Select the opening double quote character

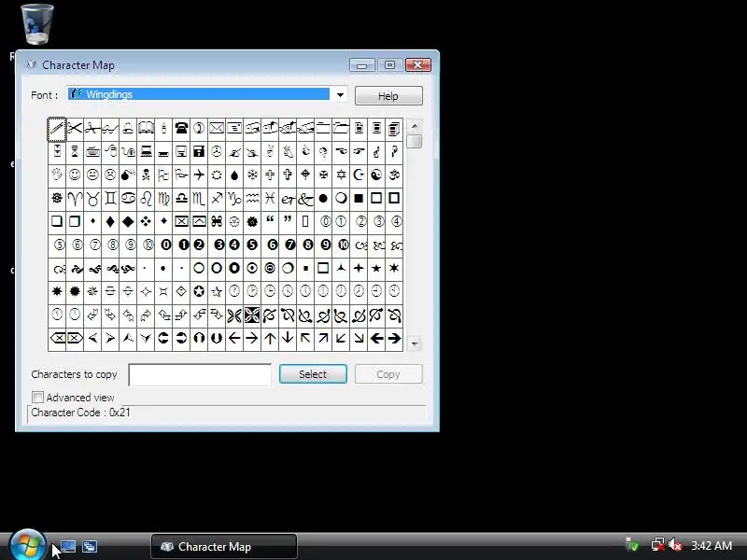click(x=270, y=221)
